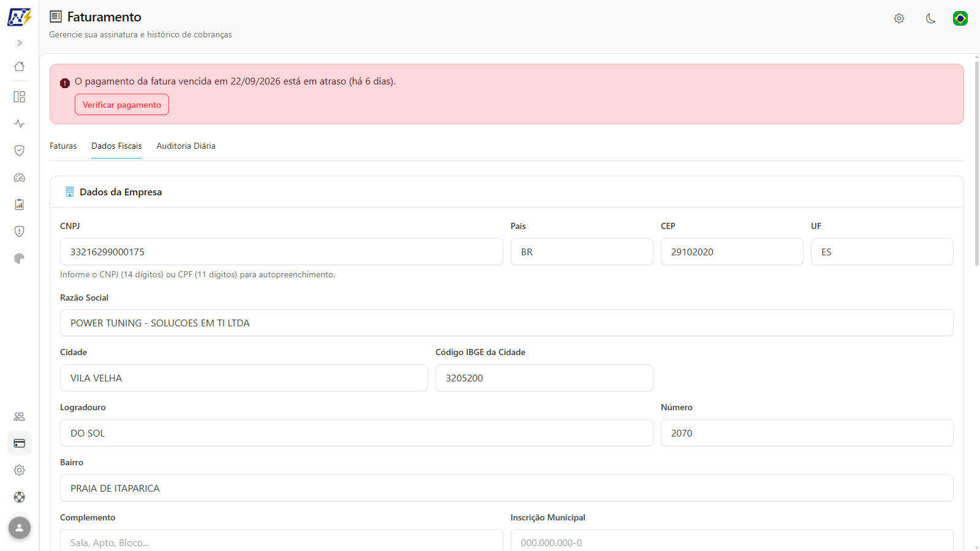Screen dimensions: 980x551
Task: Click the Faturamento header page icon
Action: 56,17
